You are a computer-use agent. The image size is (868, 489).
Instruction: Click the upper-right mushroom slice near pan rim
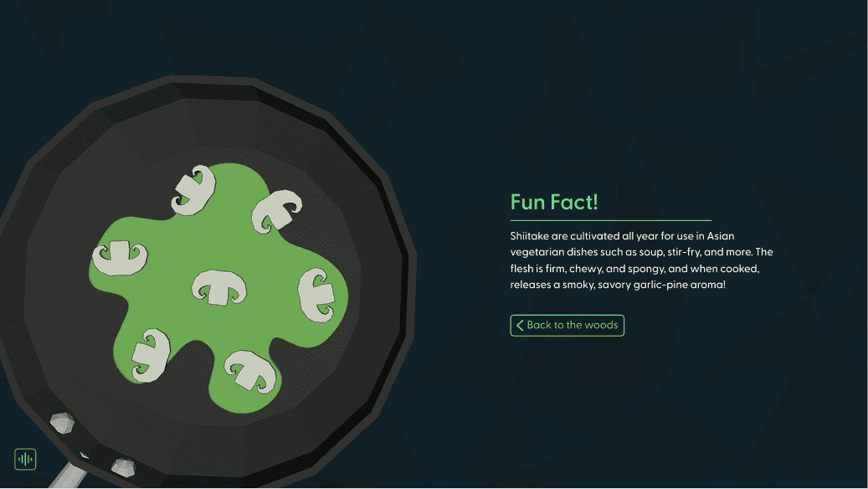coord(277,211)
